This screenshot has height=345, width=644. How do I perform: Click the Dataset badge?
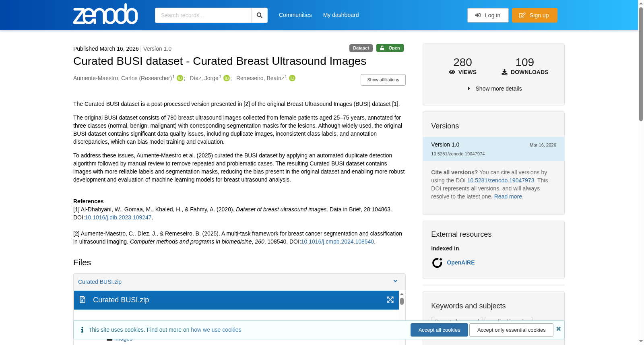(x=361, y=48)
